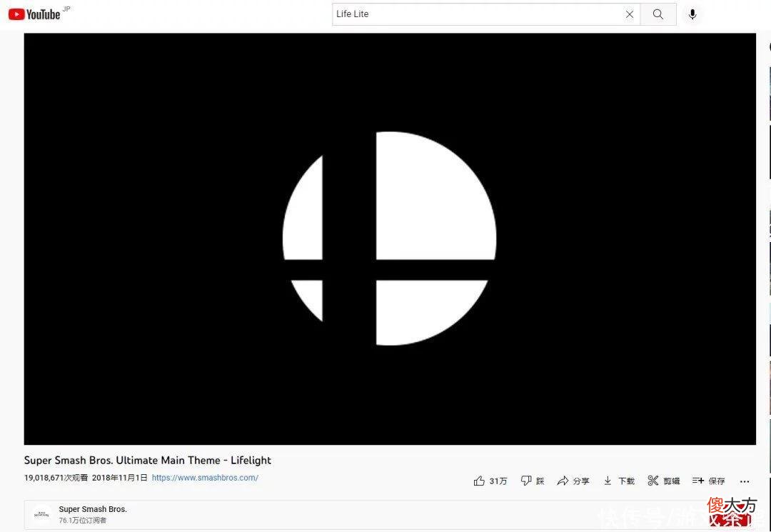Like the video (31万 thumbs up)

pos(490,481)
